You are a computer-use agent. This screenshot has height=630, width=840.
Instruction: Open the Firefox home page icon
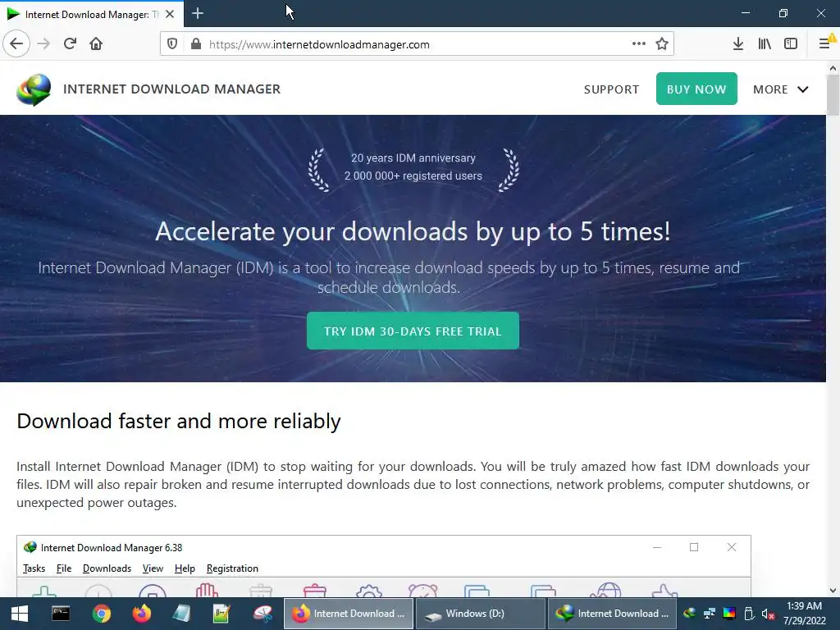point(96,44)
